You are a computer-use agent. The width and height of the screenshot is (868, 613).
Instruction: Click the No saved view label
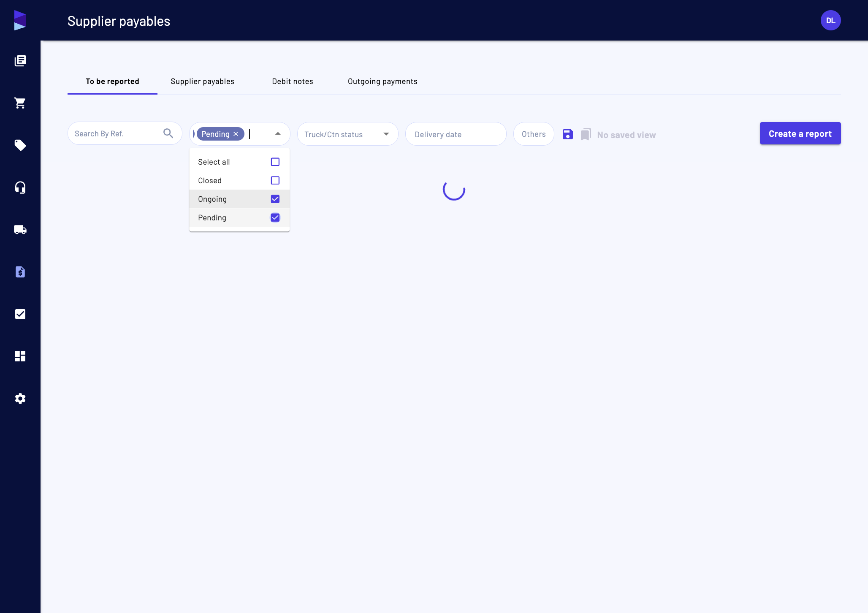(627, 135)
